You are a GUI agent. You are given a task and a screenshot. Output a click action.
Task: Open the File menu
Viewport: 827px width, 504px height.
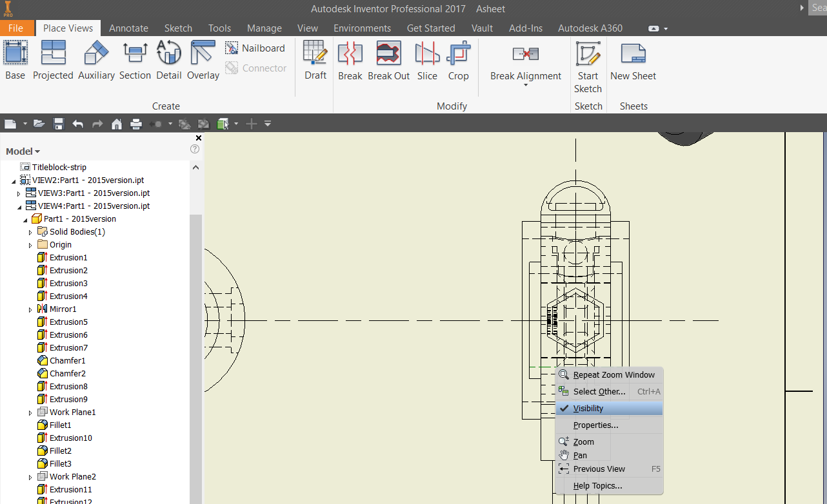click(x=15, y=28)
